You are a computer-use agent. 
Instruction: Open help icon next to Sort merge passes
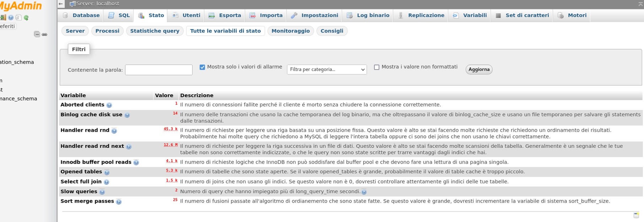click(x=119, y=202)
